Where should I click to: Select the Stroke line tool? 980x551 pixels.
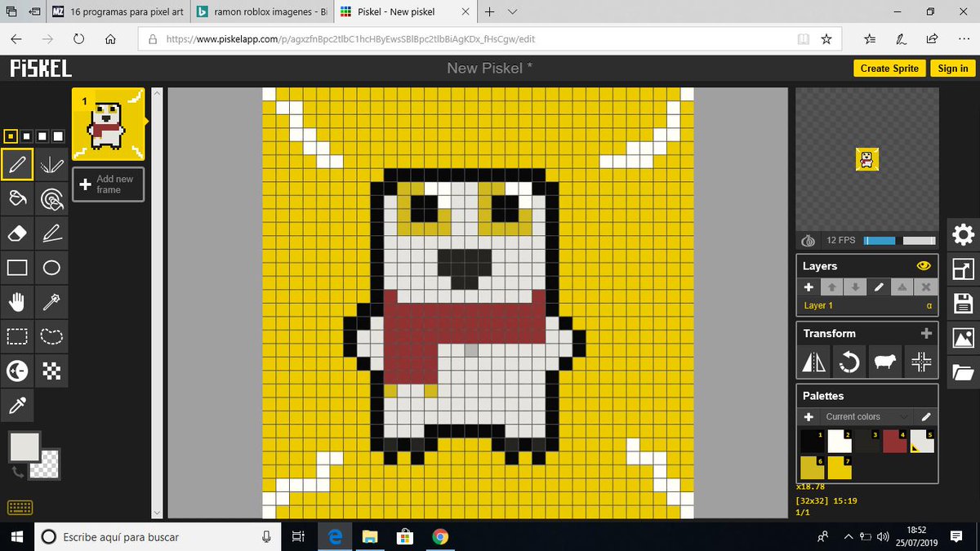coord(51,233)
